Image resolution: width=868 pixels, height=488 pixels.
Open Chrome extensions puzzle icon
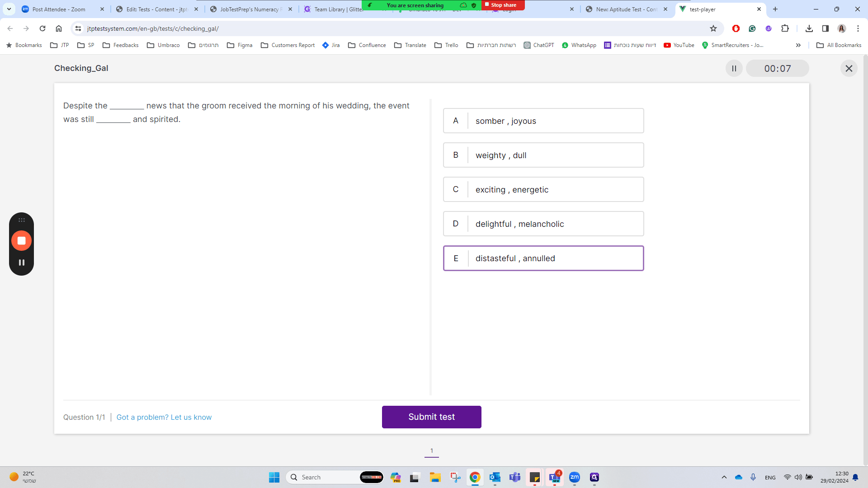tap(785, 28)
